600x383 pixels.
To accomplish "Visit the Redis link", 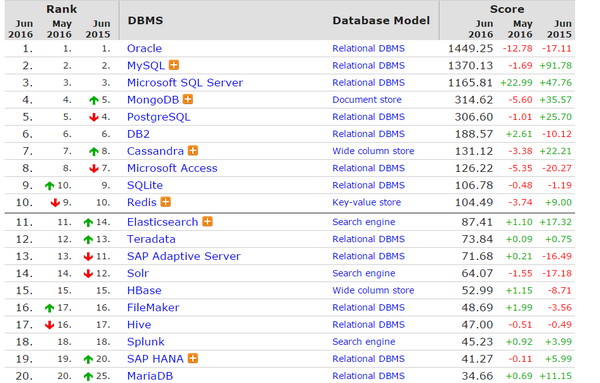I will [142, 202].
